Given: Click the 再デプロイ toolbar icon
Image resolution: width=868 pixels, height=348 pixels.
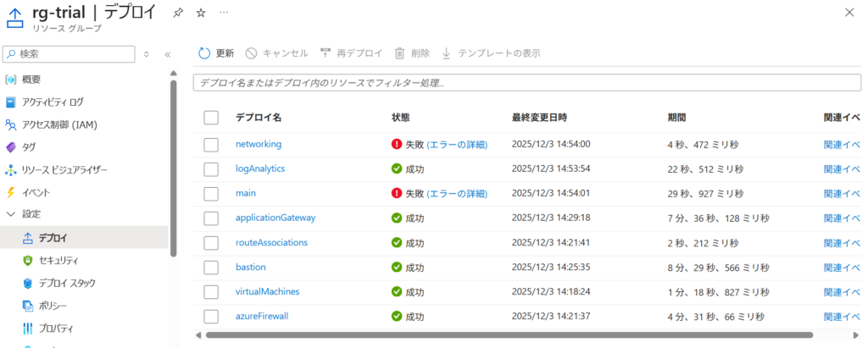Looking at the screenshot, I should (x=325, y=53).
